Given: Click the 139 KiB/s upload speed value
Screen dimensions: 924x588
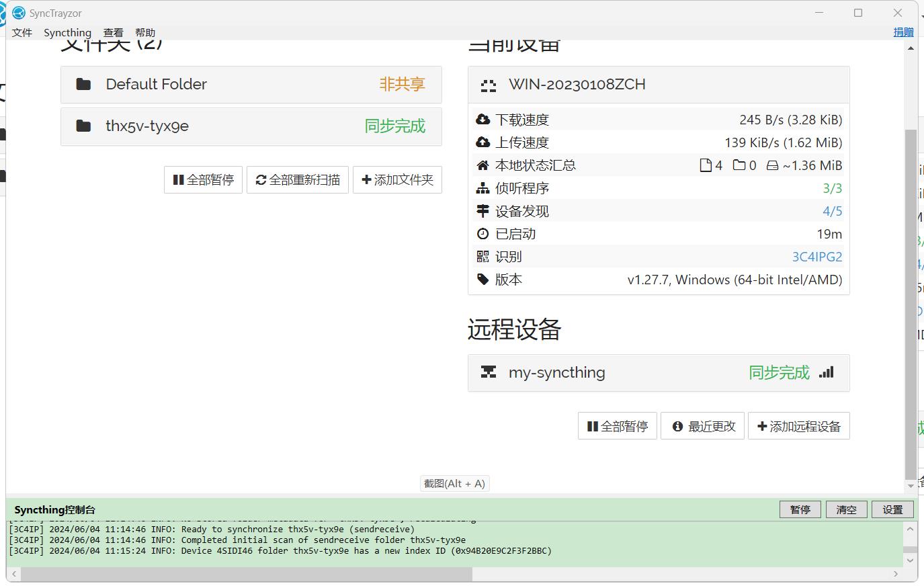Looking at the screenshot, I should point(784,142).
